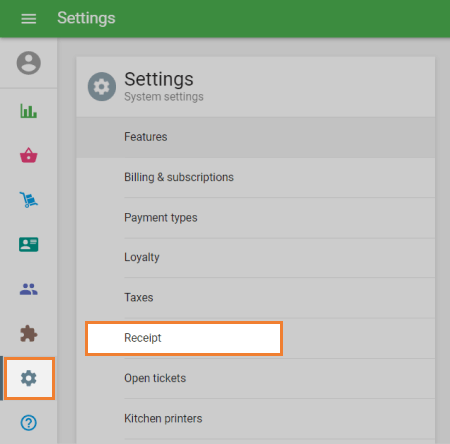This screenshot has width=450, height=444.
Task: Open the Customers people icon
Action: tap(29, 289)
